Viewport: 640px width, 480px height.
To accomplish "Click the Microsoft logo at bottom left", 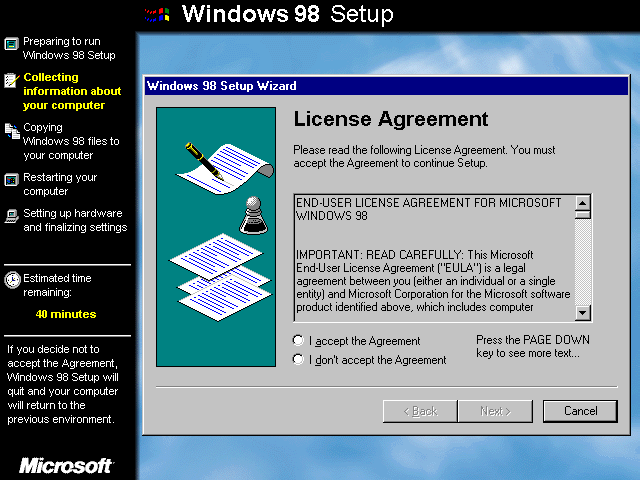I will point(66,466).
